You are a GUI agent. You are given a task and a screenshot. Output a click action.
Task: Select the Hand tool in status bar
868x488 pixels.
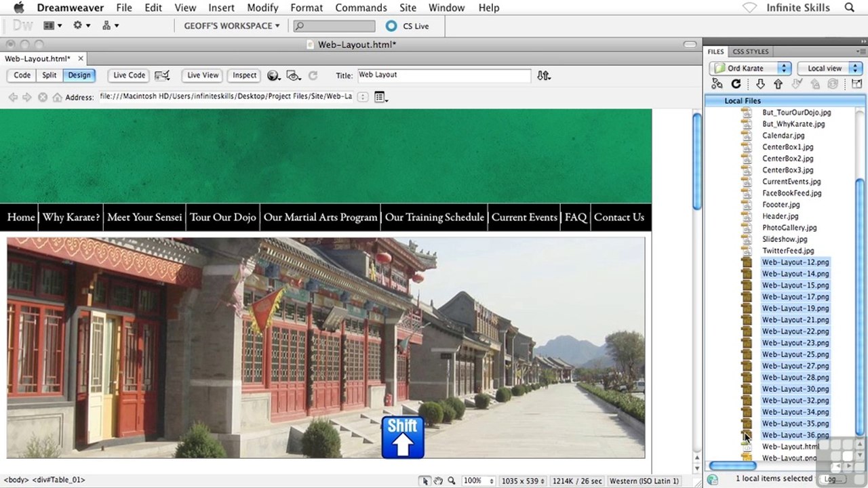pos(438,481)
